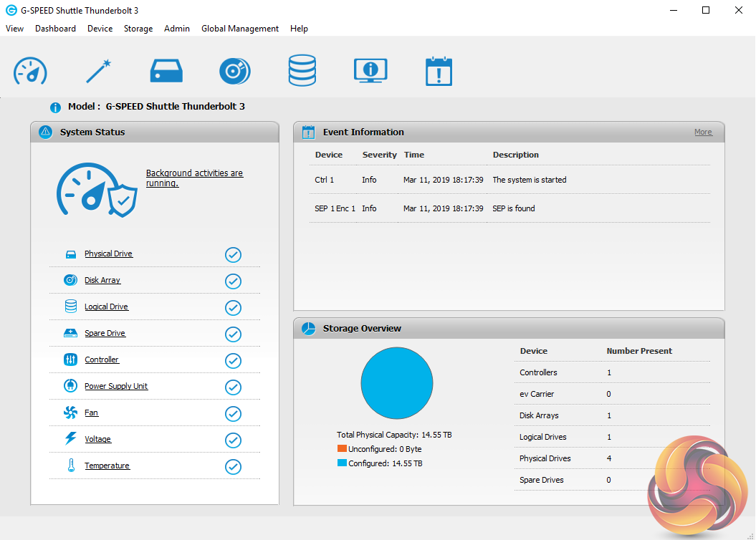Open the Device menu dropdown
Image resolution: width=756 pixels, height=540 pixels.
point(100,29)
